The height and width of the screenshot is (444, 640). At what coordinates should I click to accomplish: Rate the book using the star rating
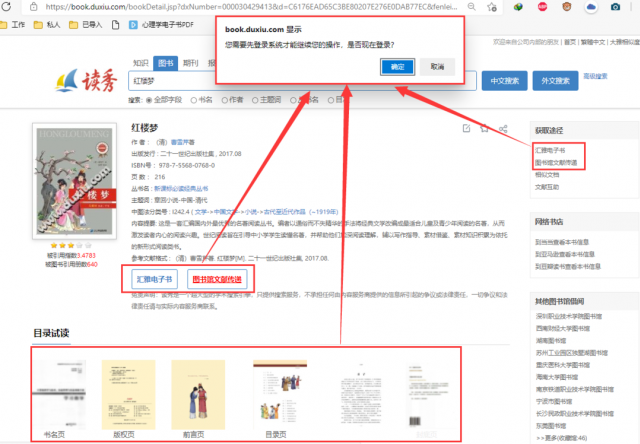pos(71,245)
